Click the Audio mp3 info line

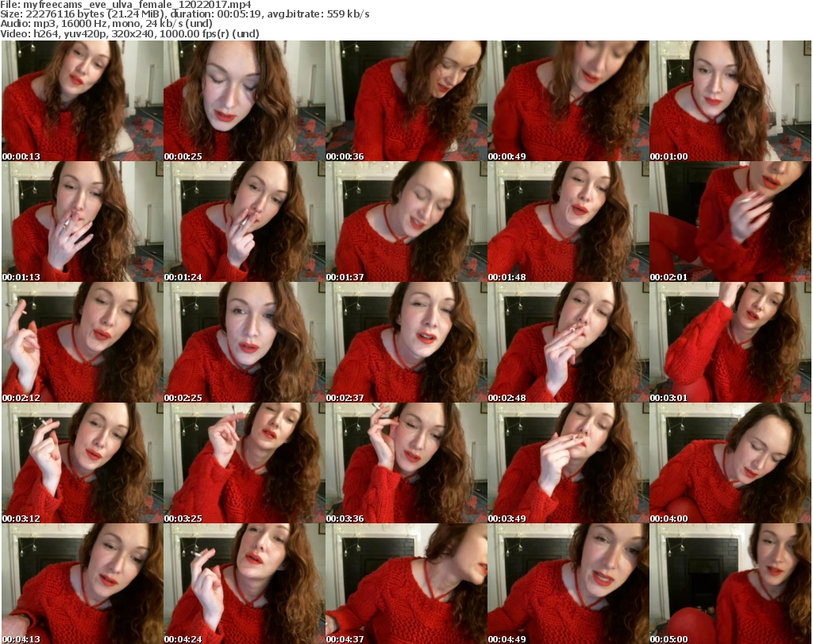106,24
